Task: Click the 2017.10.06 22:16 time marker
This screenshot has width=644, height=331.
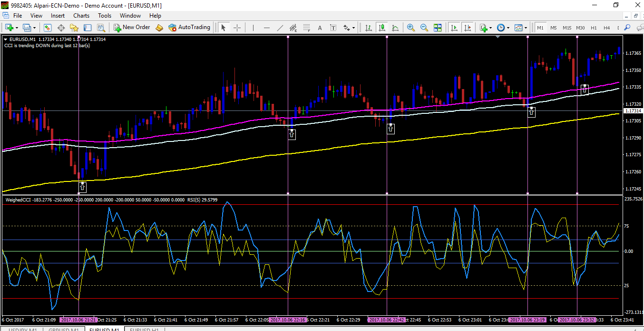Action: click(x=288, y=320)
